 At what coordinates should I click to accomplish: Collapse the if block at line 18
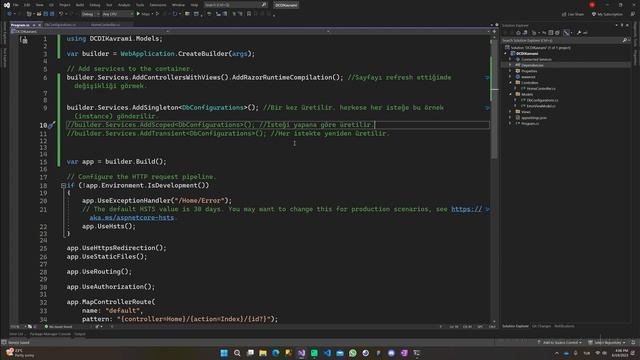(63, 185)
